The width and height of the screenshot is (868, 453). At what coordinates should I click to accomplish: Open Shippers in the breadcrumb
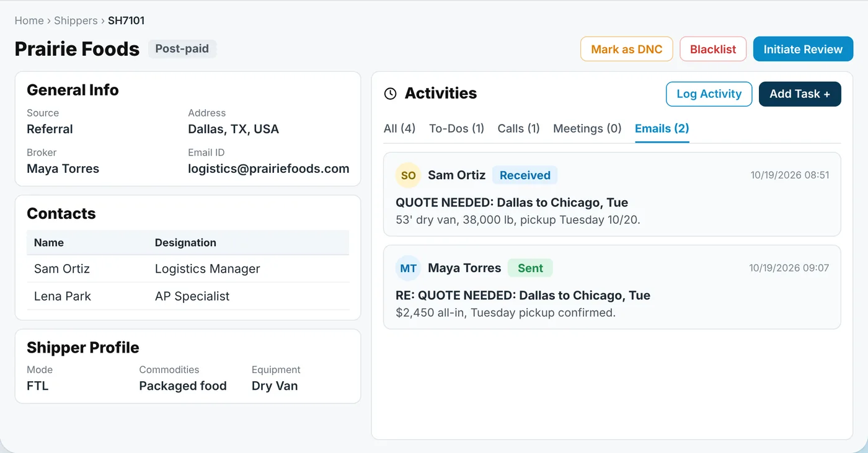point(76,20)
